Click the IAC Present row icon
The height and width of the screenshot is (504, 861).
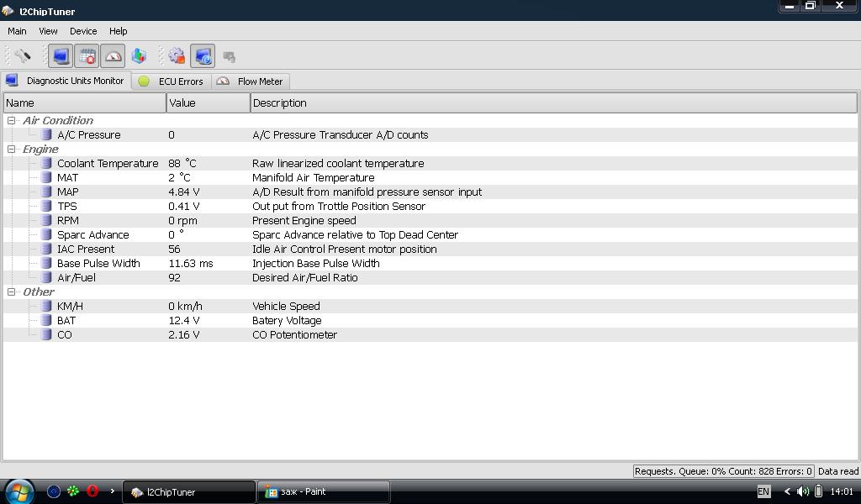(47, 249)
